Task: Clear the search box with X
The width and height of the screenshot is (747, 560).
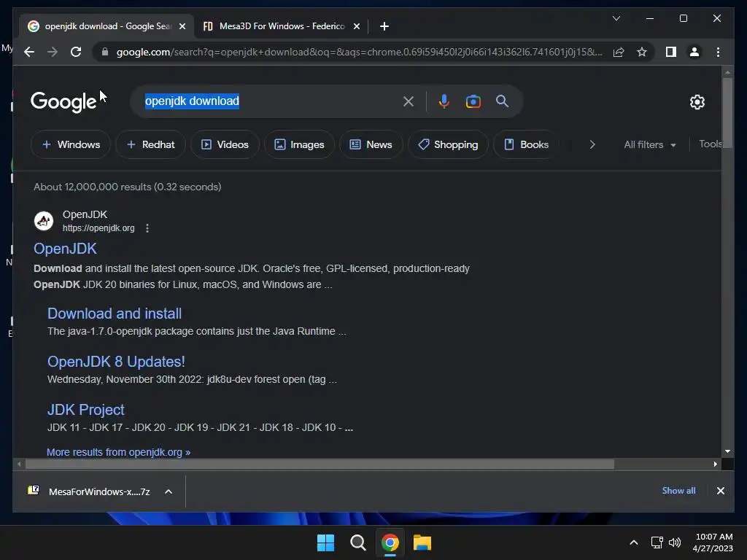Action: pyautogui.click(x=409, y=101)
